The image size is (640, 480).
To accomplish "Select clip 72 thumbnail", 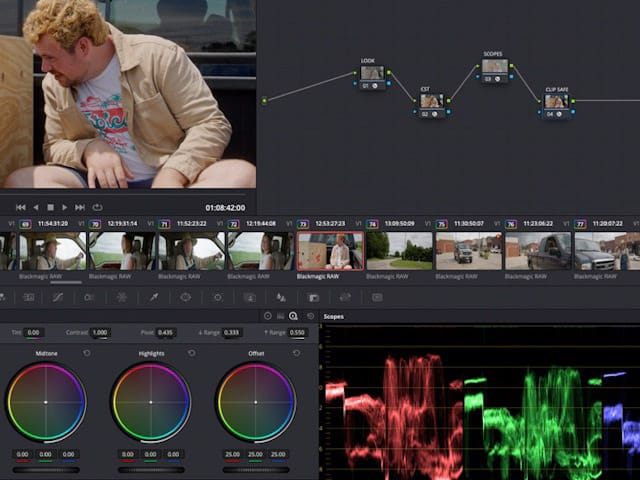I will click(x=261, y=251).
